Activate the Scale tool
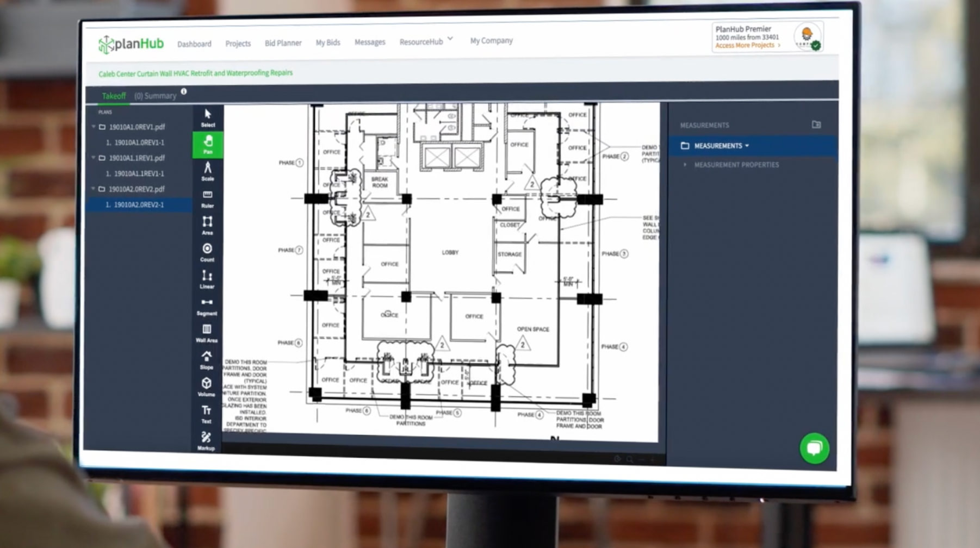 (x=207, y=173)
